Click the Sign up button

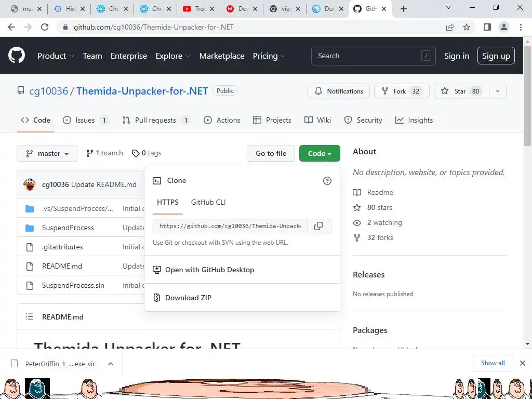[496, 56]
